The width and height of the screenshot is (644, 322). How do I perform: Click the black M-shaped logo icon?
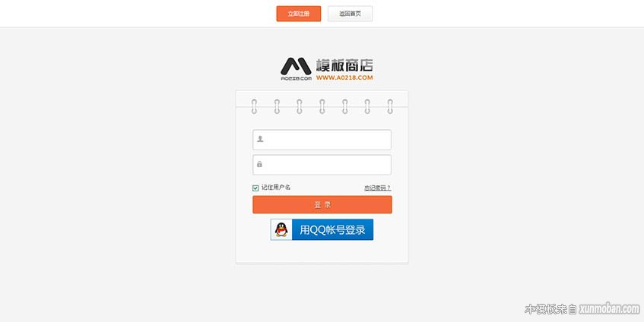[x=296, y=66]
